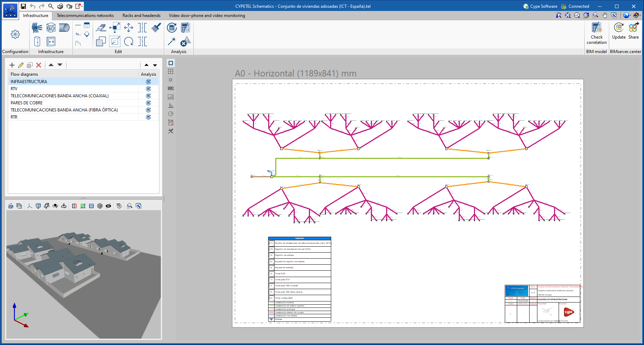Open the export dropdown in the quick access bar
The width and height of the screenshot is (644, 345).
(x=82, y=6)
